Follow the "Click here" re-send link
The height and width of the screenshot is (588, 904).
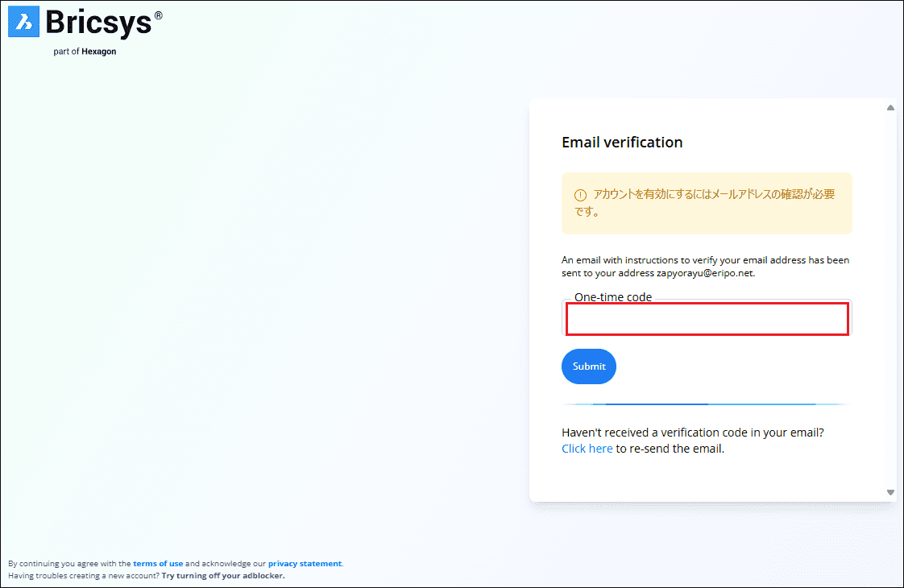[587, 449]
